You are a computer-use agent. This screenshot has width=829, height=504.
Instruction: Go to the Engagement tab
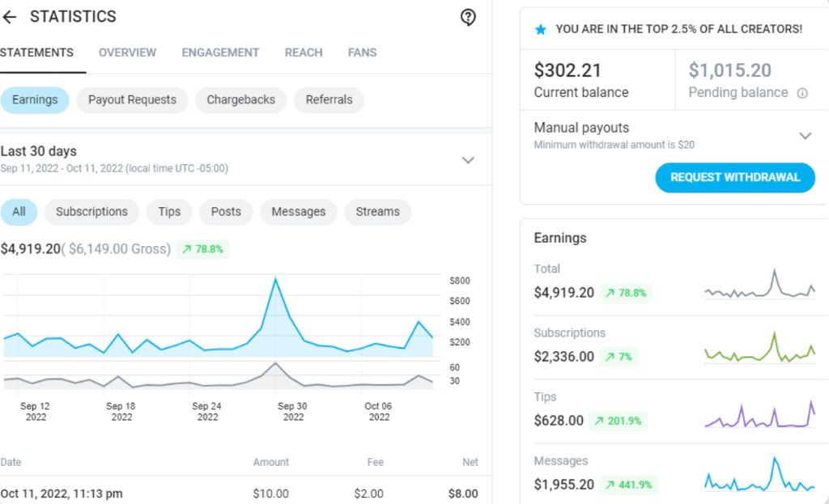point(220,53)
